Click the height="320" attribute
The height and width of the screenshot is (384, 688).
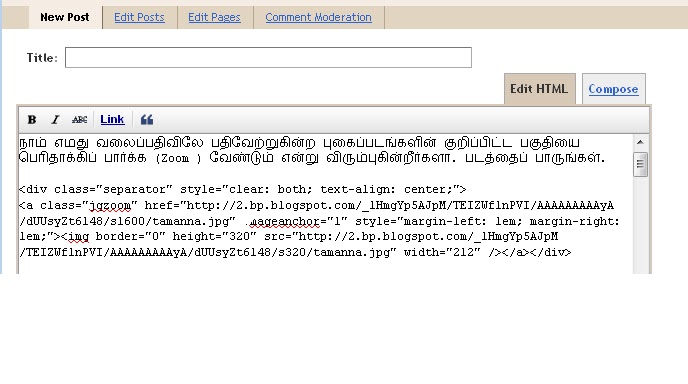coord(214,237)
